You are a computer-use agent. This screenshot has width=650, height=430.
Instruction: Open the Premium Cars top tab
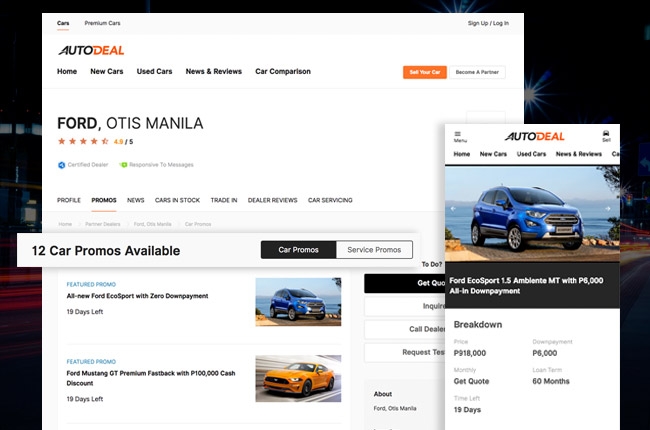click(102, 23)
